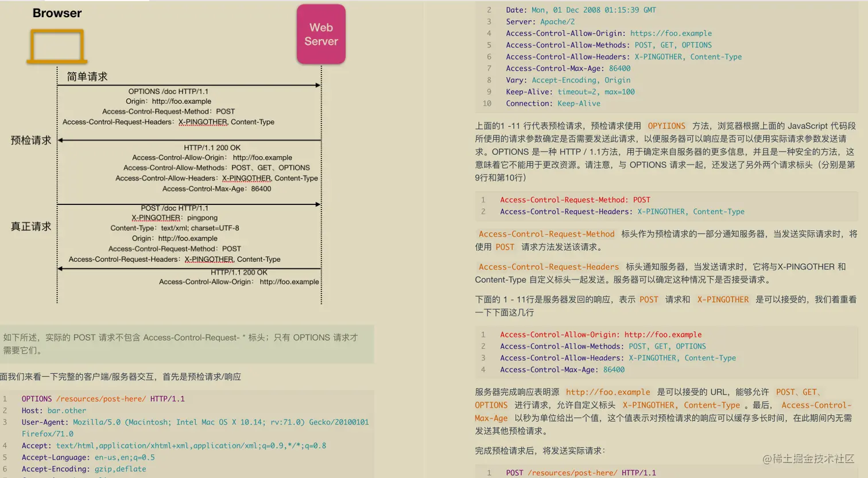Click the Vary: Accept-Encoding, Origin header line

click(561, 80)
